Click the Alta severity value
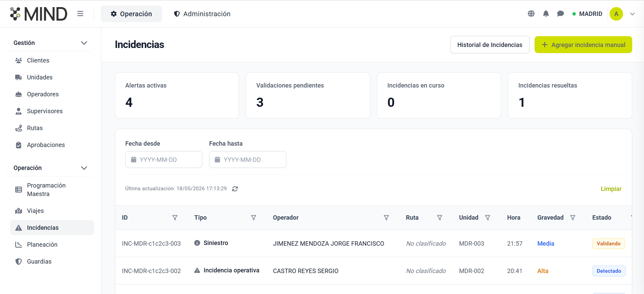This screenshot has width=644, height=294. coord(543,271)
